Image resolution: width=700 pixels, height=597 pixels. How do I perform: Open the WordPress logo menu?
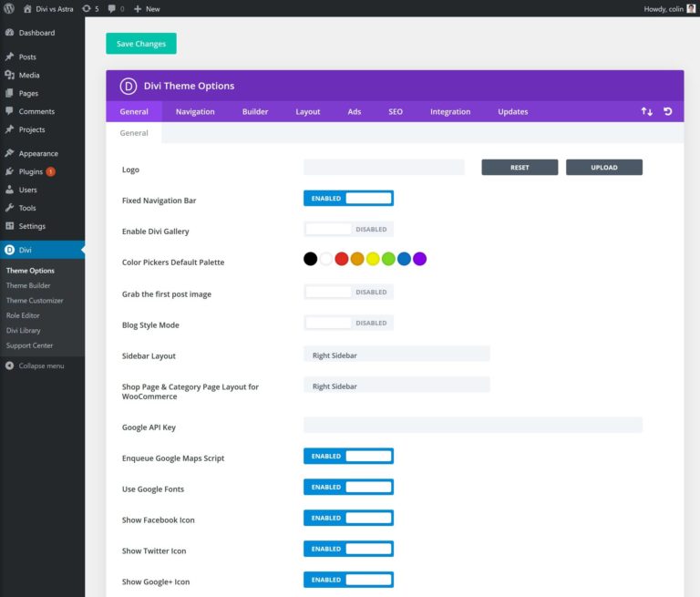pos(9,8)
